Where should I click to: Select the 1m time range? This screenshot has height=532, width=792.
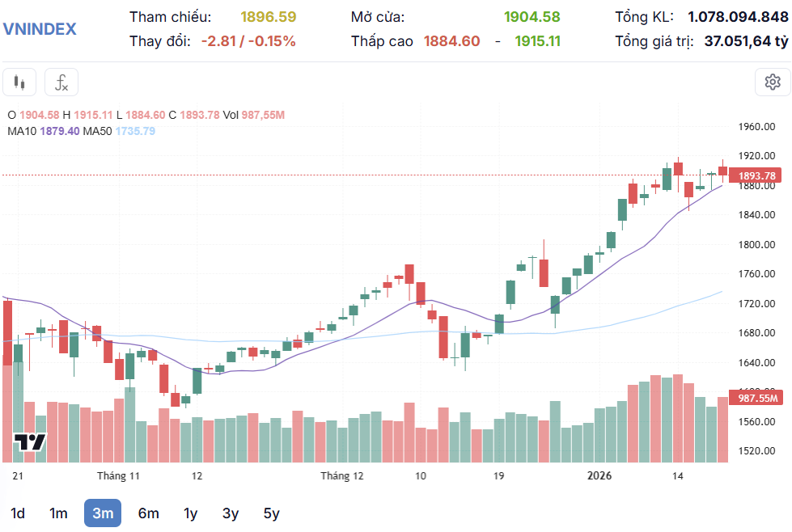[58, 513]
